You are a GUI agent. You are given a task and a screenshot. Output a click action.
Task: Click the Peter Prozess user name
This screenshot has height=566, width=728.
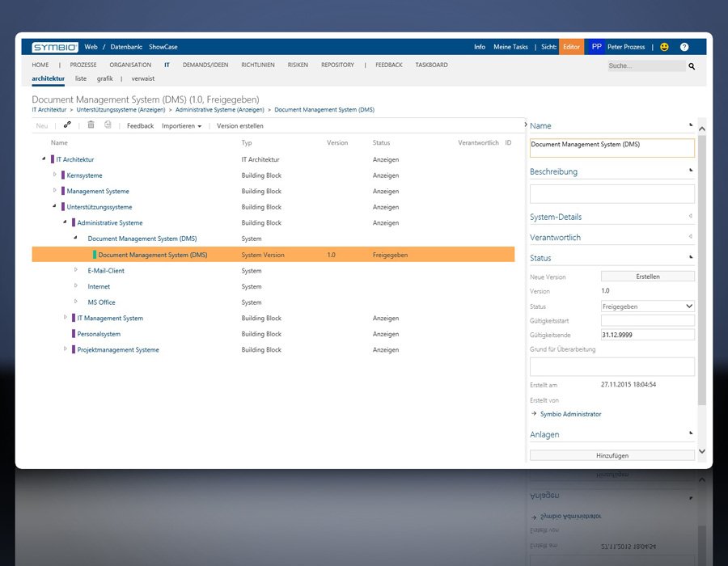[x=626, y=47]
